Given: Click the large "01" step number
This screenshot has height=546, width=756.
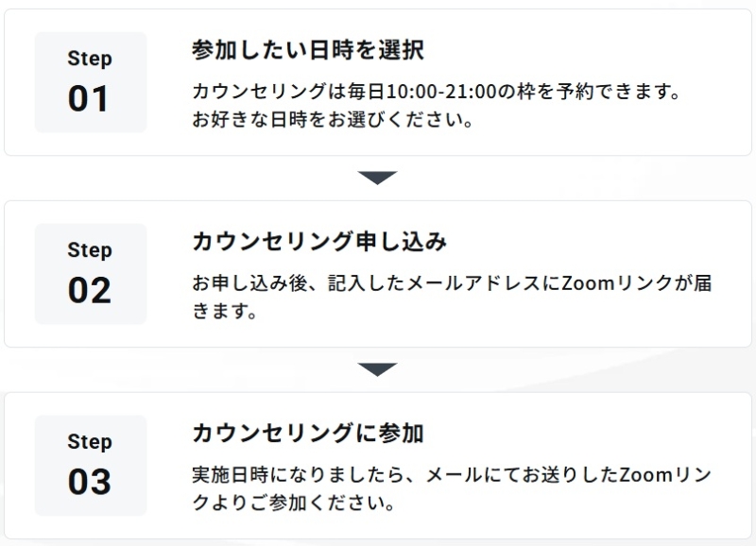Looking at the screenshot, I should click(x=90, y=99).
